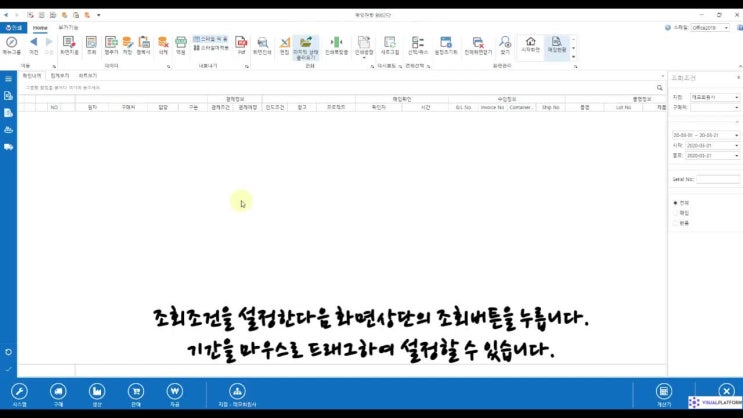
Task: Click the 새로고침 refresh icon
Action: tap(390, 45)
